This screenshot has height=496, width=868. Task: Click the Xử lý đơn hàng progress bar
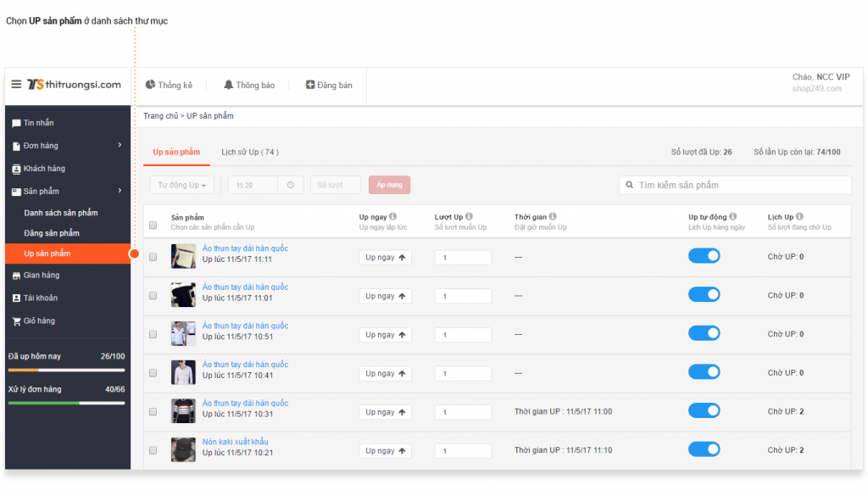66,403
